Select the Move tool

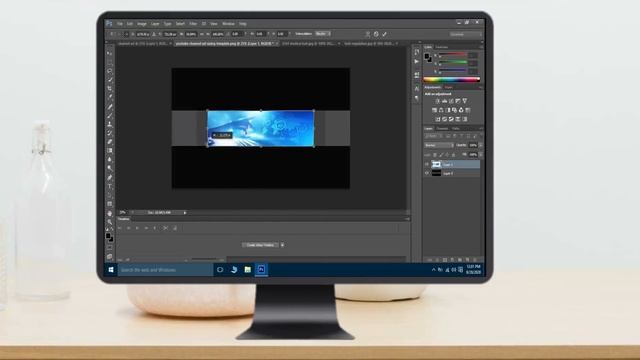(109, 53)
